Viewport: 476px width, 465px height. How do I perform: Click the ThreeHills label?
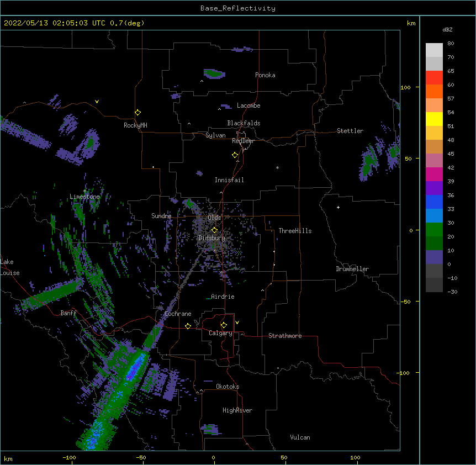coord(295,231)
